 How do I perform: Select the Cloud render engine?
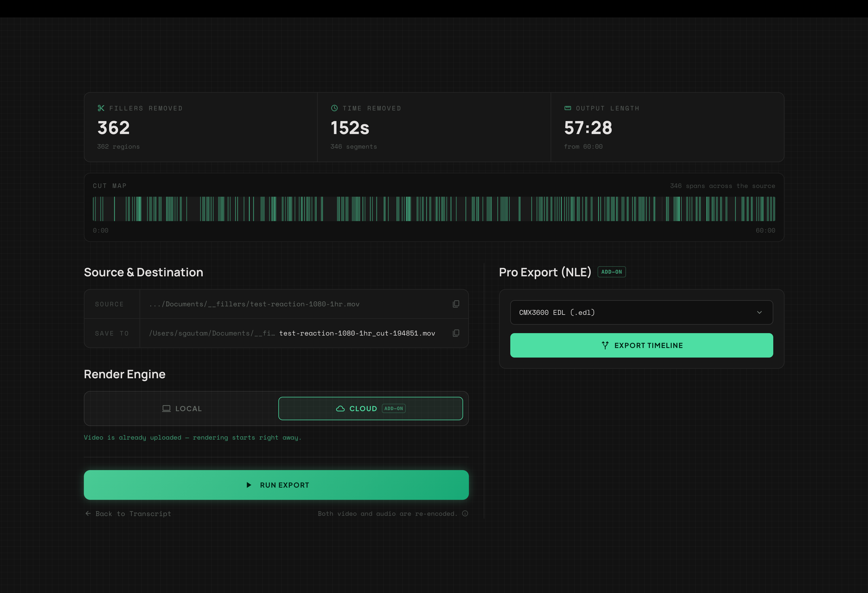coord(370,409)
